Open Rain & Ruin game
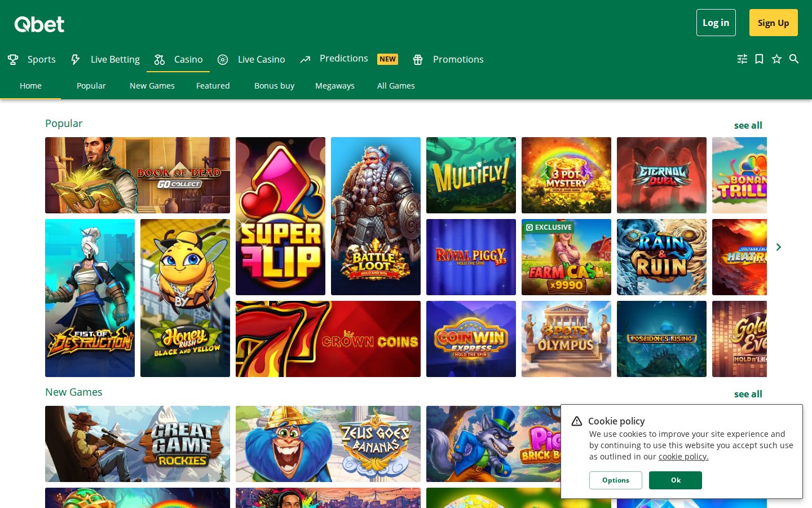Screen dimensions: 812x508 [x=661, y=257]
